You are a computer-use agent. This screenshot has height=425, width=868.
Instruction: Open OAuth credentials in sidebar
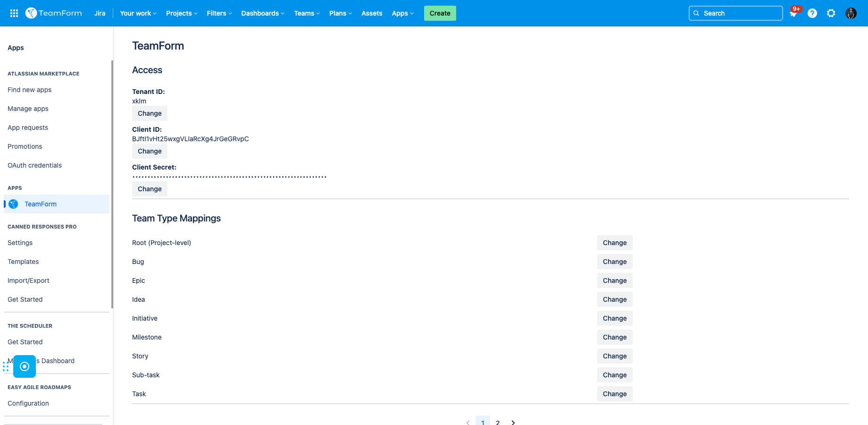(x=34, y=165)
